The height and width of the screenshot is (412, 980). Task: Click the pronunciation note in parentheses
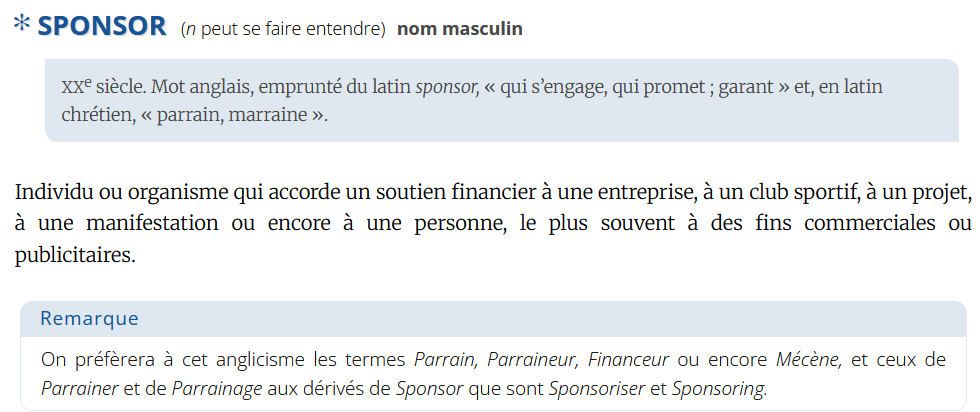pyautogui.click(x=283, y=29)
